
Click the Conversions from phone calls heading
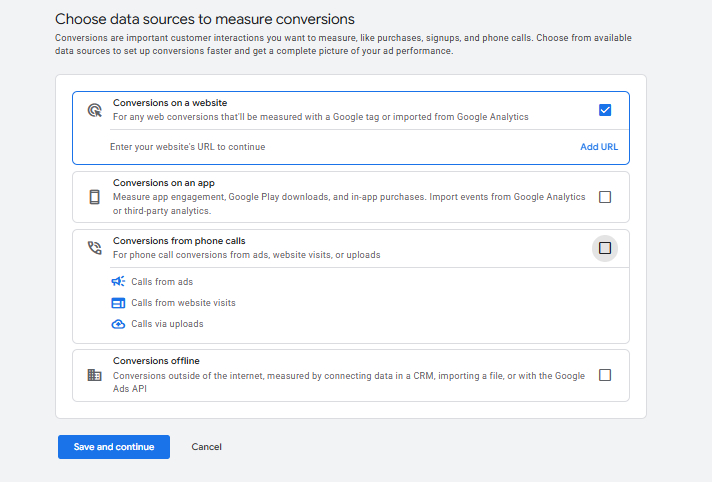click(179, 241)
